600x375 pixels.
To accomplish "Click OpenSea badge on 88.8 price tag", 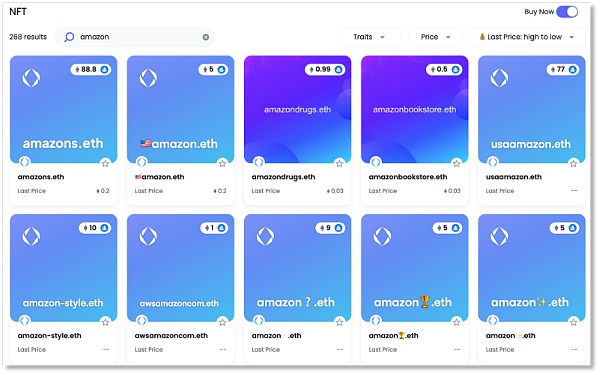I will click(104, 70).
